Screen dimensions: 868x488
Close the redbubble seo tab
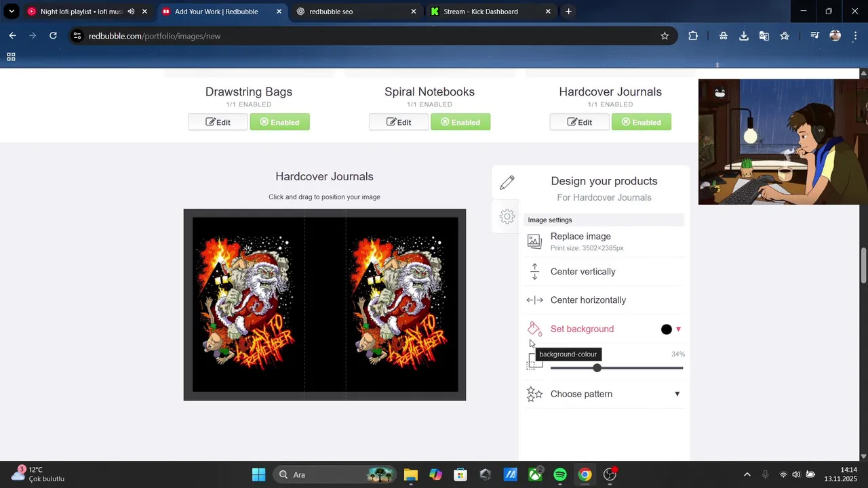pyautogui.click(x=414, y=12)
